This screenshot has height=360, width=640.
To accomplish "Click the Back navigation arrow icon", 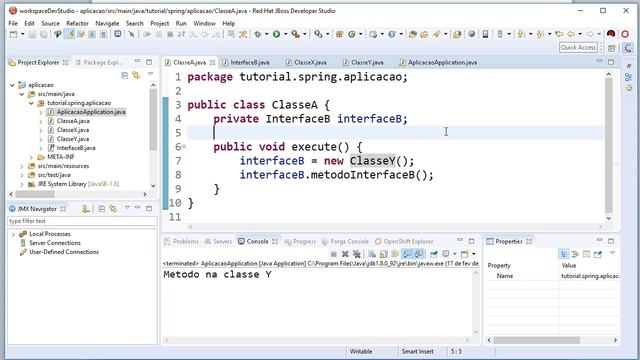I will 571,34.
